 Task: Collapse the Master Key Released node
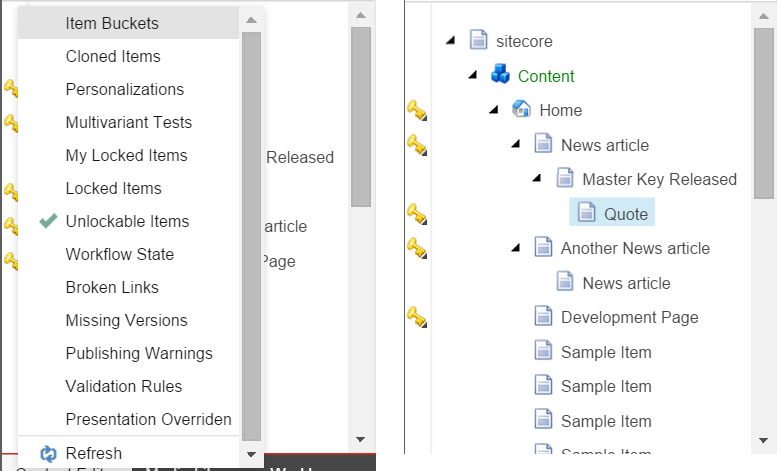coord(537,178)
